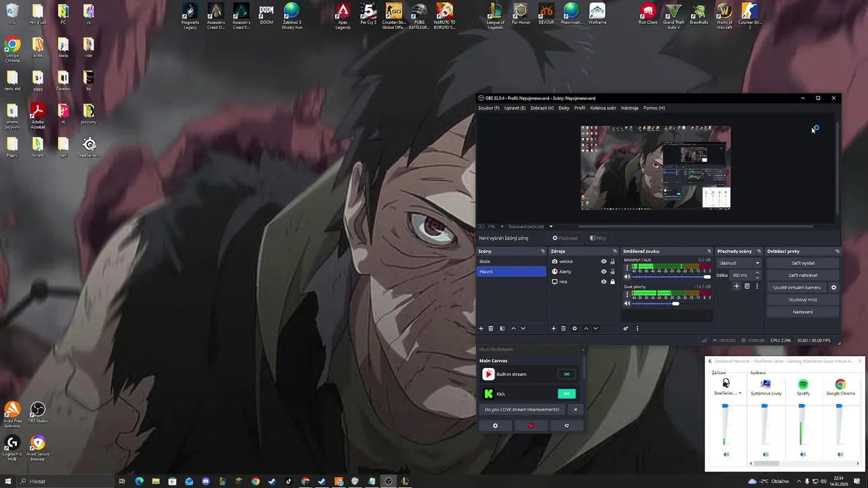Mute the Mikrofon / AUX channel
868x488 pixels.
click(627, 277)
